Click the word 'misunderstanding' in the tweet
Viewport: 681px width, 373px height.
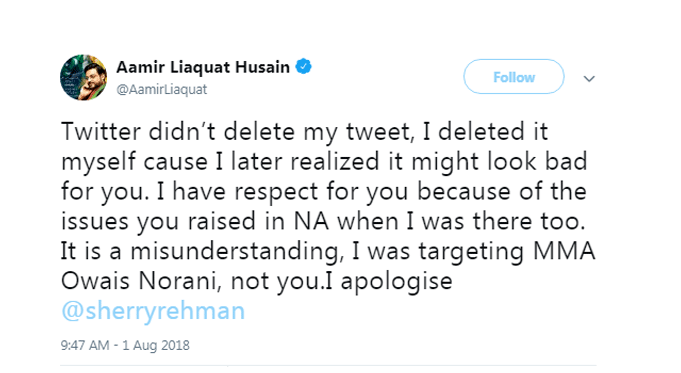pos(235,252)
